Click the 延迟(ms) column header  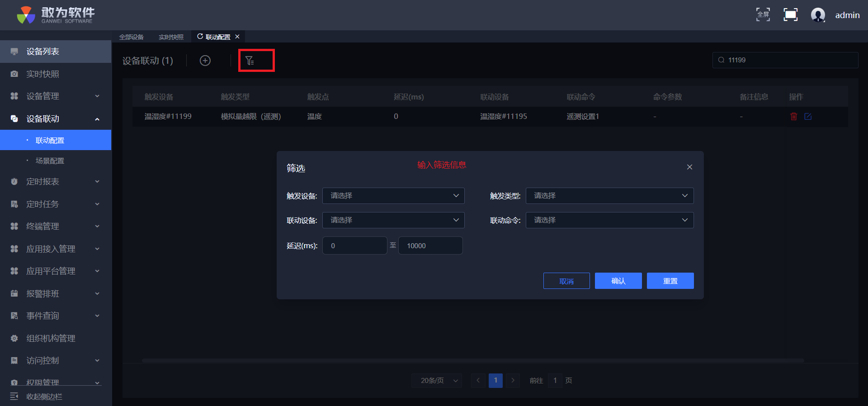(x=409, y=97)
